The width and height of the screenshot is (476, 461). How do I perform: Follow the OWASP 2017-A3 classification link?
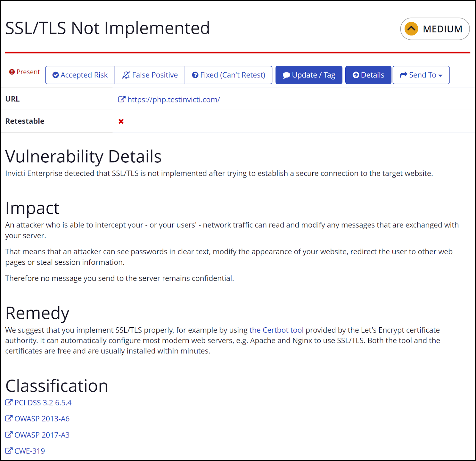point(42,435)
